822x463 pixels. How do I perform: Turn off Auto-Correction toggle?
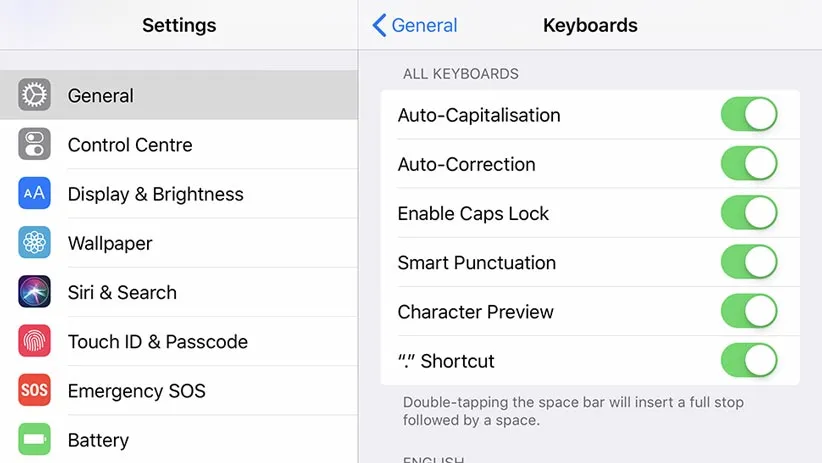748,164
